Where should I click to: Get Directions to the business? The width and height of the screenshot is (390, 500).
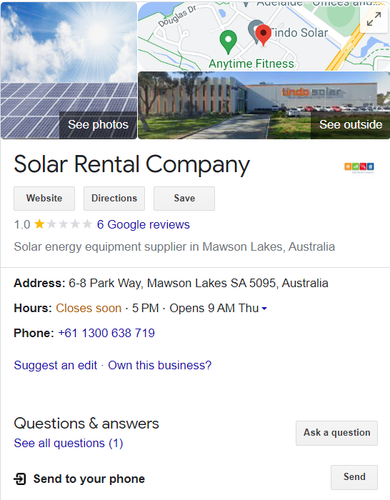pyautogui.click(x=114, y=198)
